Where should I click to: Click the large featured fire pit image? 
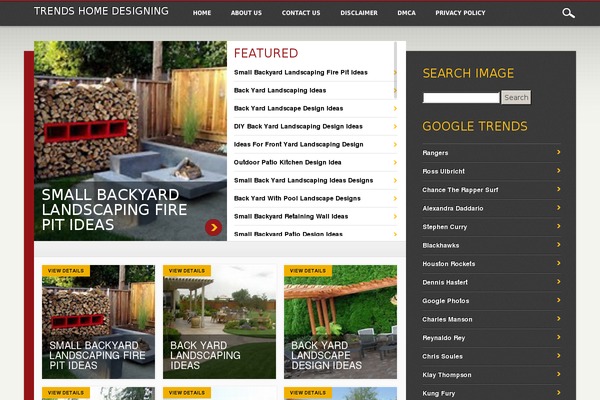click(130, 141)
